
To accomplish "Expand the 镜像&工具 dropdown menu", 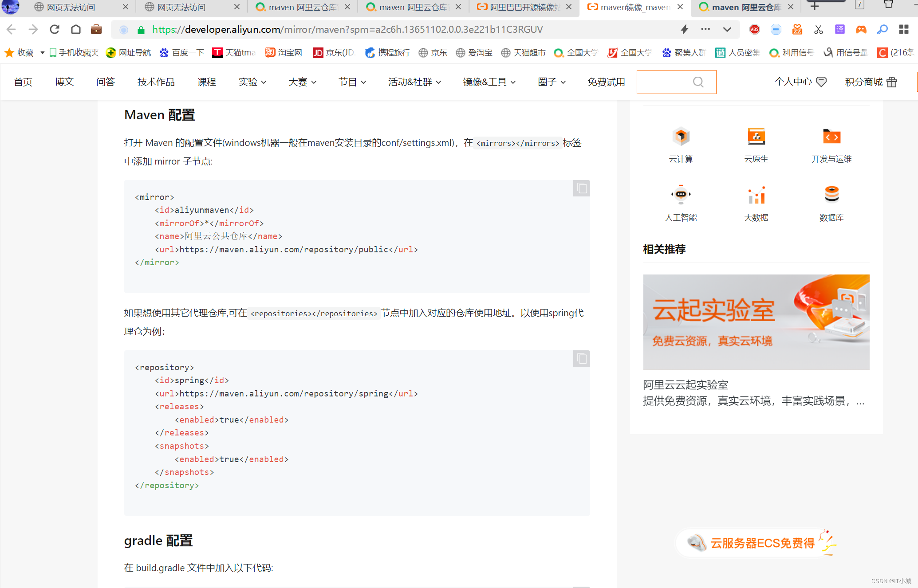I will 489,82.
